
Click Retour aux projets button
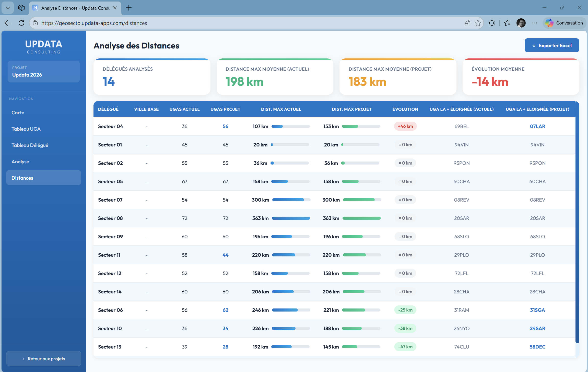(x=44, y=358)
